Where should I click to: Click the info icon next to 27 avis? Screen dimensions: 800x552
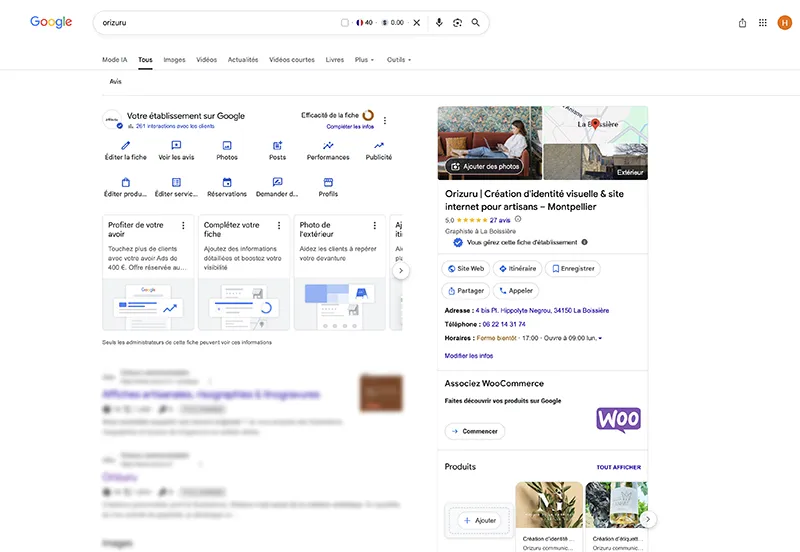518,219
